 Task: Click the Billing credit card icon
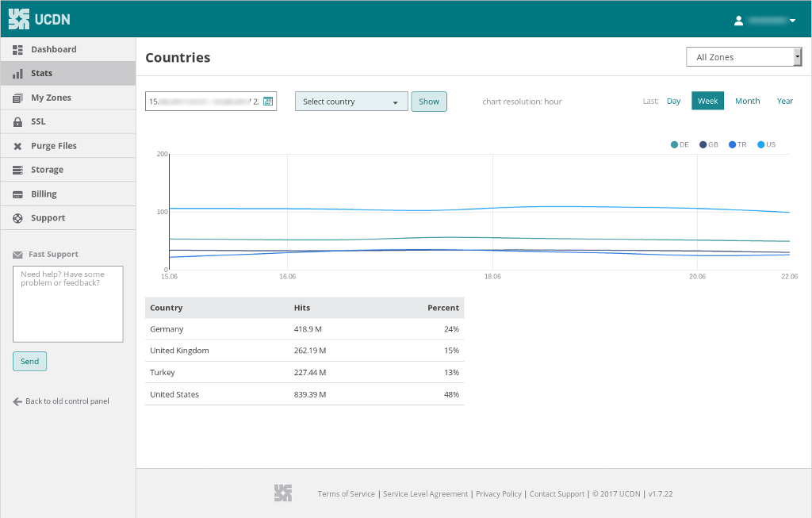pyautogui.click(x=17, y=194)
